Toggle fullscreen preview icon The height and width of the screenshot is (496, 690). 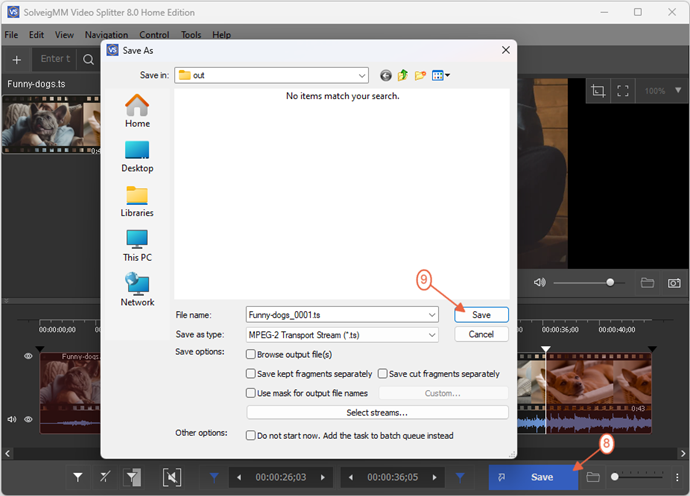click(x=623, y=91)
